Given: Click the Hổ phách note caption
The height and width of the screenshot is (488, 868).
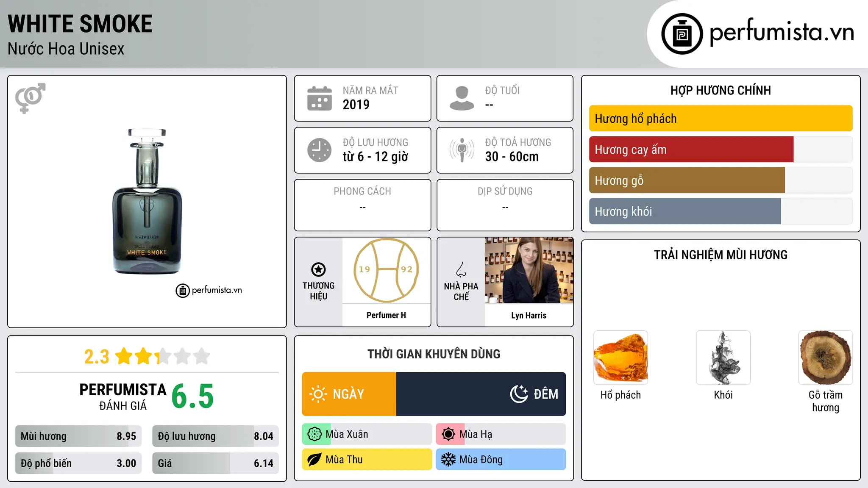Looking at the screenshot, I should click(x=620, y=395).
